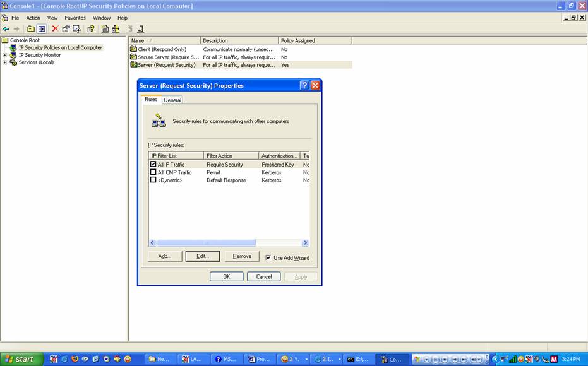Expand the IP Security Monitor tree node

pos(5,55)
